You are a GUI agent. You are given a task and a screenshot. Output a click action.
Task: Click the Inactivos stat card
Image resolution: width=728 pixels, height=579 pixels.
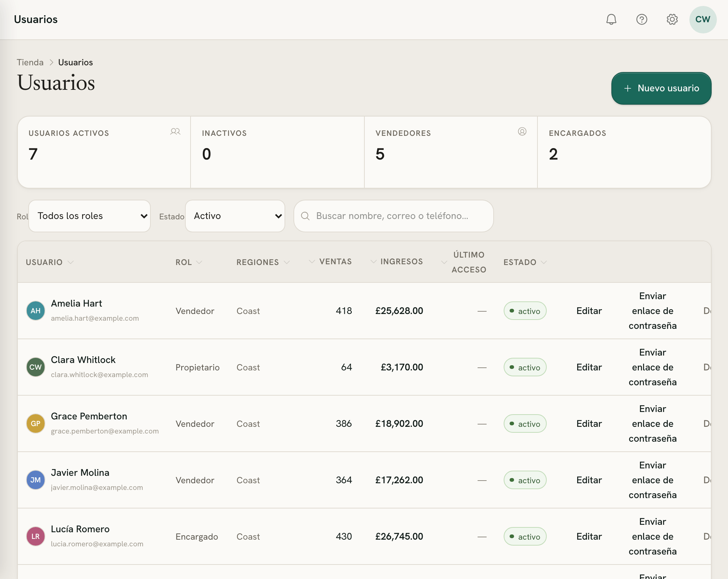[x=277, y=152]
